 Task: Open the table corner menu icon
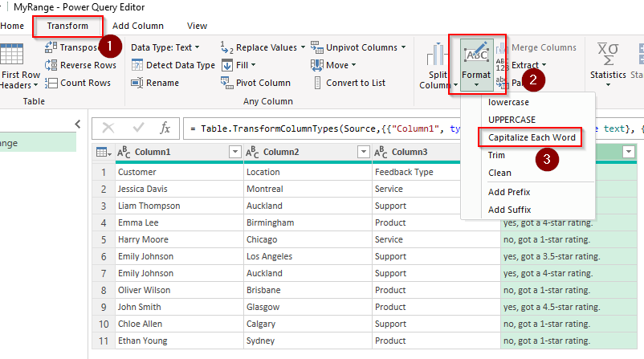[x=104, y=153]
